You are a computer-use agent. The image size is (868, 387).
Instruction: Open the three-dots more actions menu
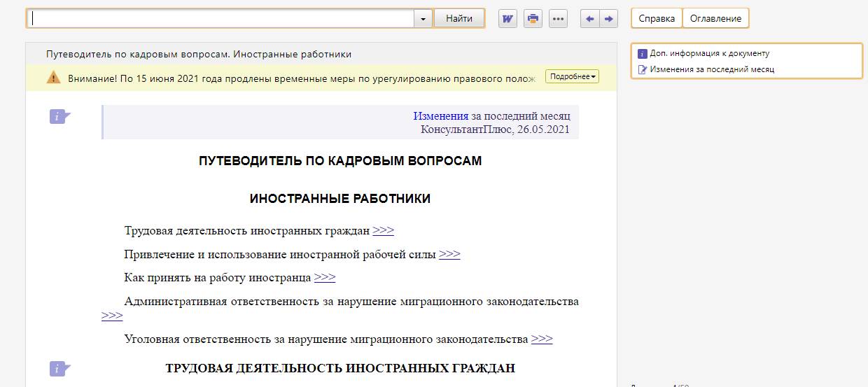(558, 19)
